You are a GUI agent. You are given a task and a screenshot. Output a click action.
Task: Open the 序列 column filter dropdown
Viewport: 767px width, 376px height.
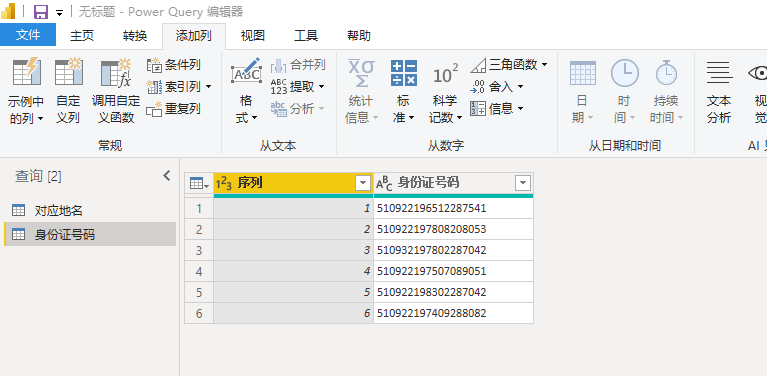tap(363, 183)
